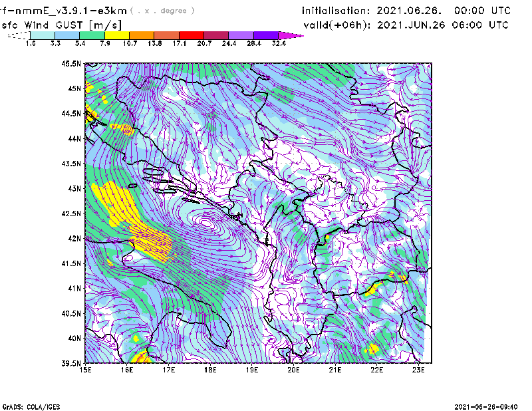
Task: Click the 39.5N latitude label
Action: click(x=71, y=363)
